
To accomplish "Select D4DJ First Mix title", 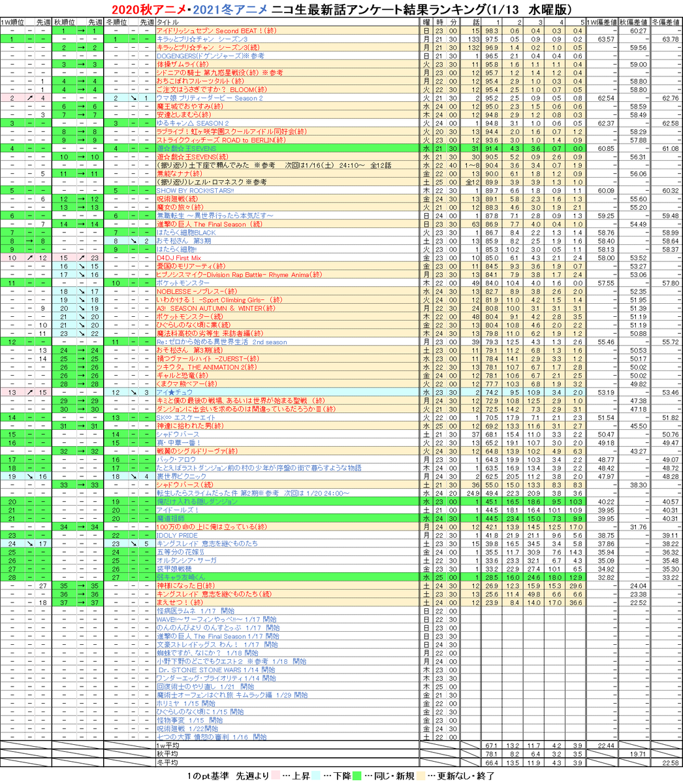I will coord(180,258).
